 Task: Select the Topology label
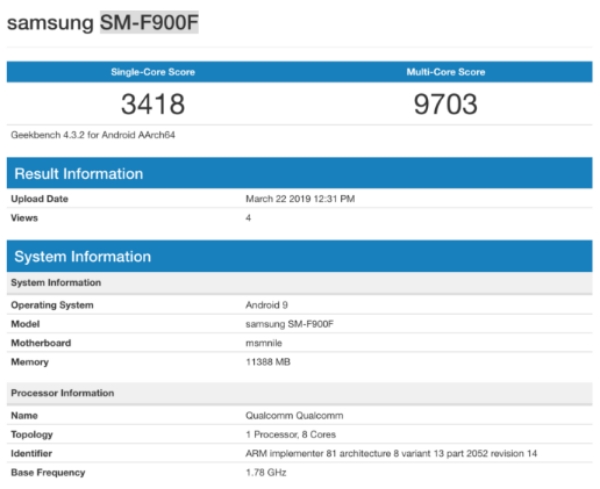pos(32,435)
